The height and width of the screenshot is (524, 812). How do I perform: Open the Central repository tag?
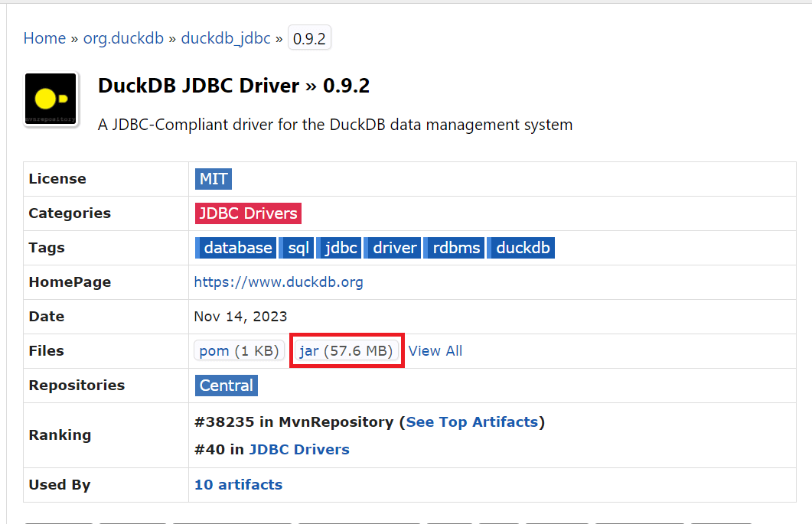(227, 386)
